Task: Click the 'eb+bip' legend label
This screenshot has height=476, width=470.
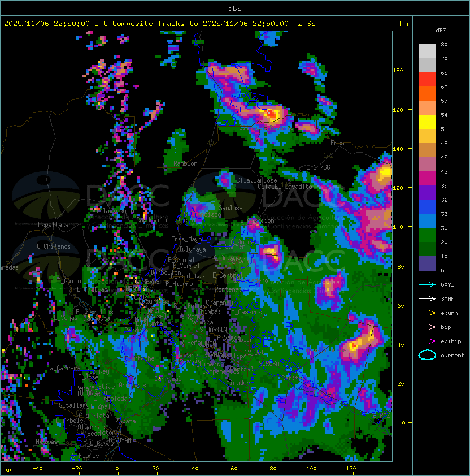Action: click(451, 341)
